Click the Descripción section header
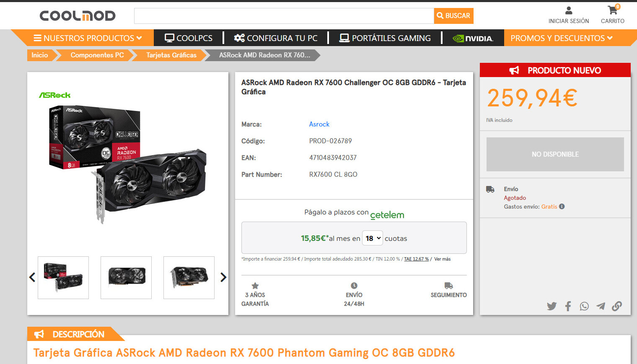This screenshot has height=364, width=637. pos(75,334)
